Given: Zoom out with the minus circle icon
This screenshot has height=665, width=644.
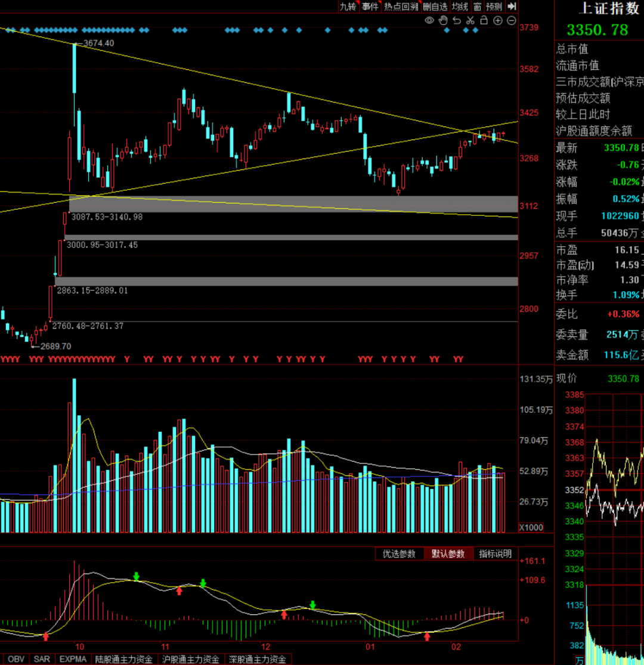Looking at the screenshot, I should (512, 20).
